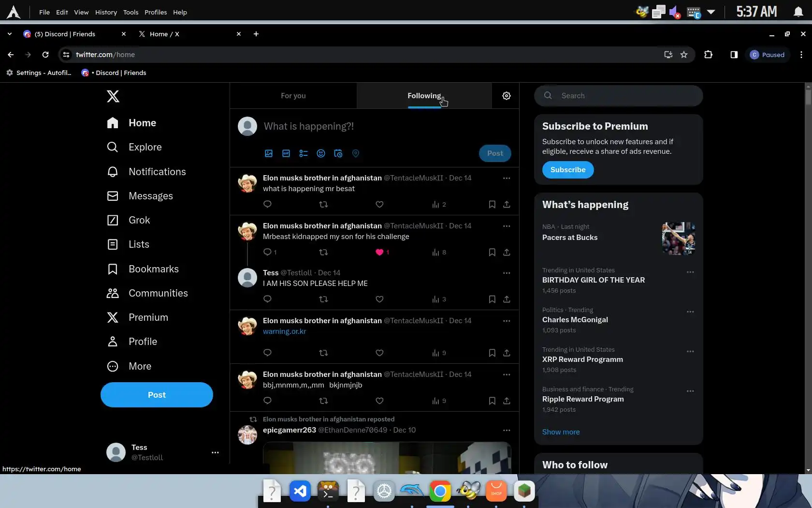Open Profile from the sidebar
The image size is (812, 508).
pos(132,342)
